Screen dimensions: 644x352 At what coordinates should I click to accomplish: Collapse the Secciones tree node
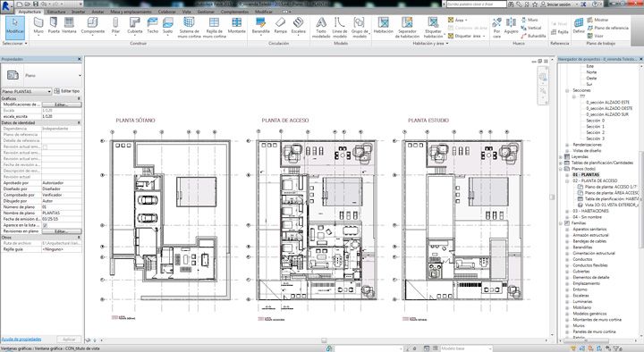point(567,90)
